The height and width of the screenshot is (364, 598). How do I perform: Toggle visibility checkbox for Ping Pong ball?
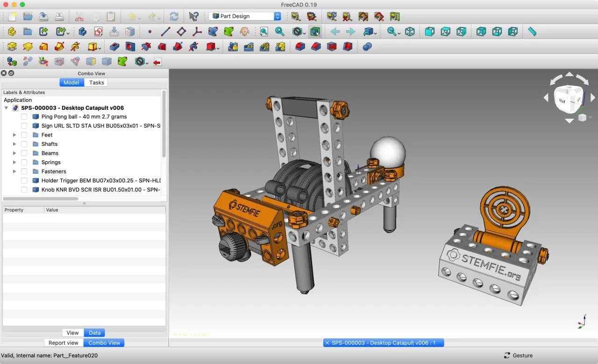point(24,117)
